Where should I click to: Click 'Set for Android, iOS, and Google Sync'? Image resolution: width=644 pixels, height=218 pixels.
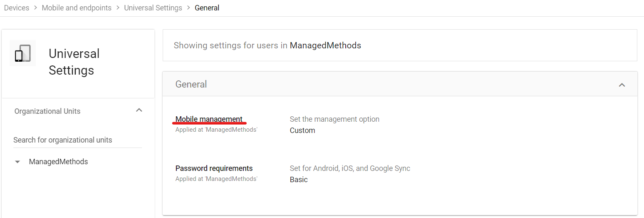tap(350, 168)
